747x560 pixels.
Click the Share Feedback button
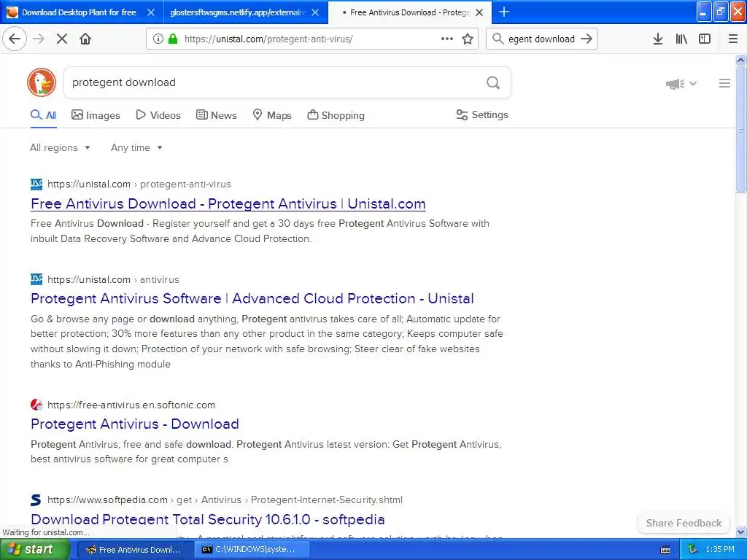coord(684,523)
